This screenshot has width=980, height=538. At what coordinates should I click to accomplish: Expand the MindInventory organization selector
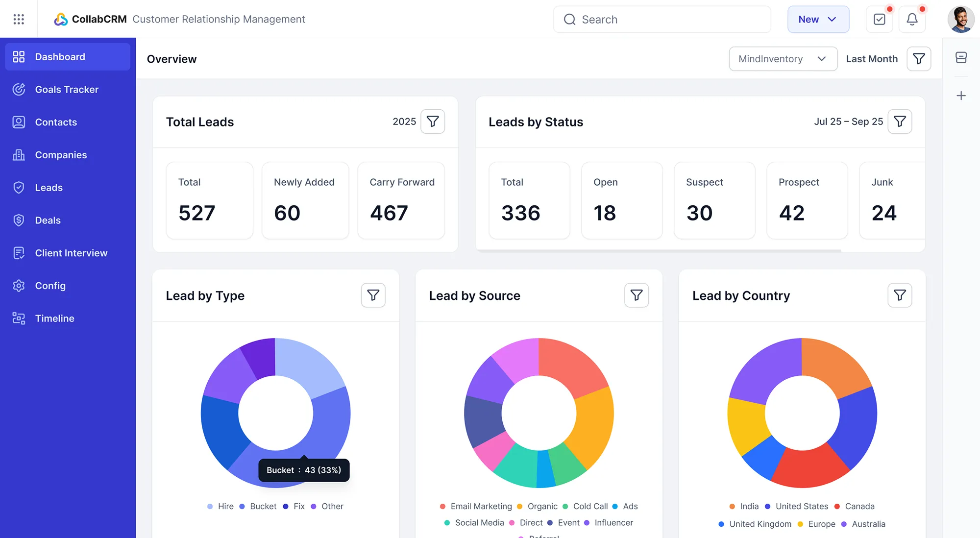click(783, 59)
